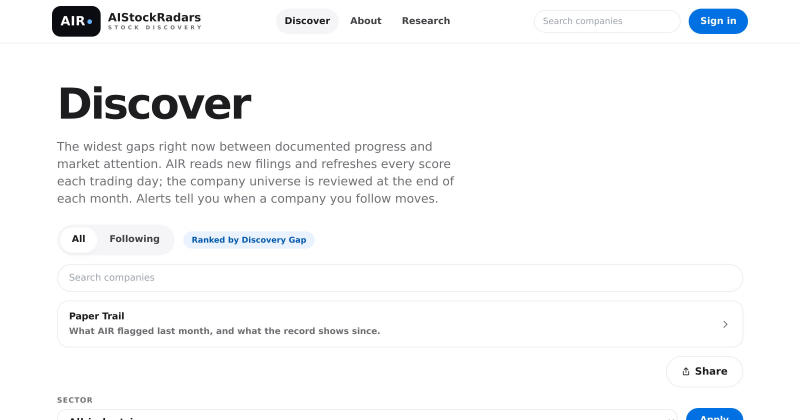The image size is (800, 420).
Task: Click the Apply button
Action: (x=714, y=414)
